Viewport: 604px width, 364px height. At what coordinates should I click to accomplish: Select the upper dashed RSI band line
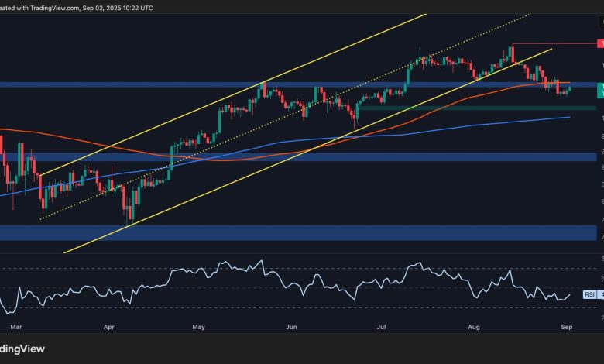(x=298, y=268)
